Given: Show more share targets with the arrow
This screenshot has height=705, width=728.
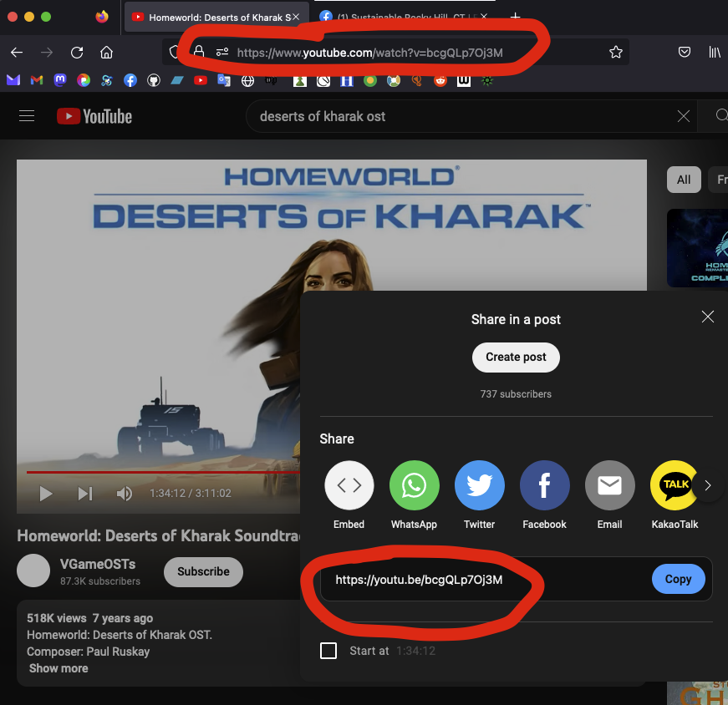Looking at the screenshot, I should click(x=708, y=485).
